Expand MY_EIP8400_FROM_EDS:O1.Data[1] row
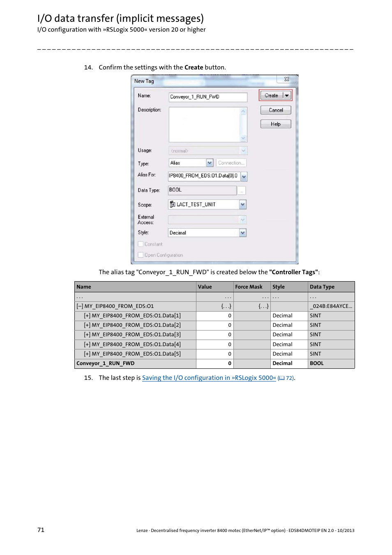This screenshot has height=555, width=392. [87, 316]
